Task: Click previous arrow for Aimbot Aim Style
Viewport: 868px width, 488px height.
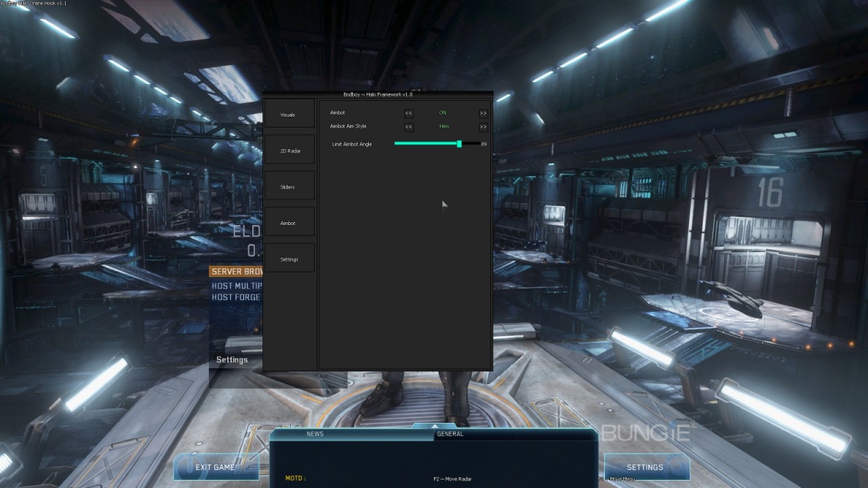Action: pos(409,127)
